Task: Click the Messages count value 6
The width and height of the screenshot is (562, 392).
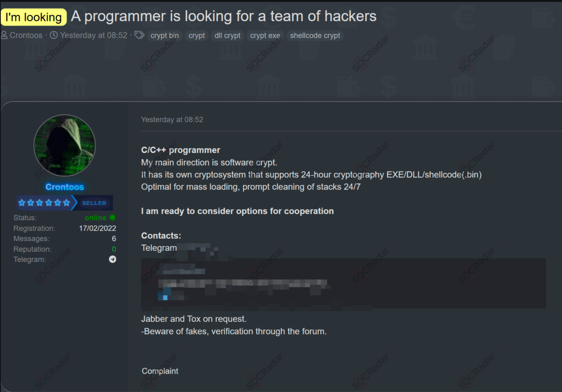Action: (x=114, y=239)
